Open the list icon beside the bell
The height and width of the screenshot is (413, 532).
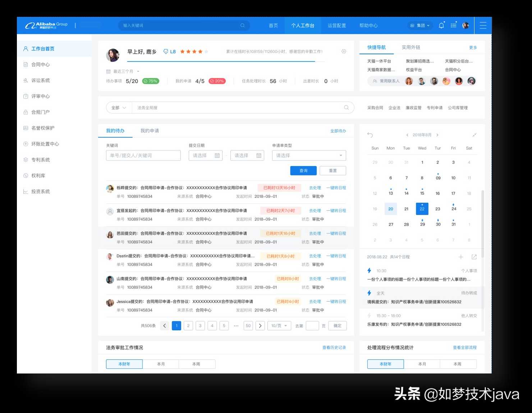click(454, 25)
